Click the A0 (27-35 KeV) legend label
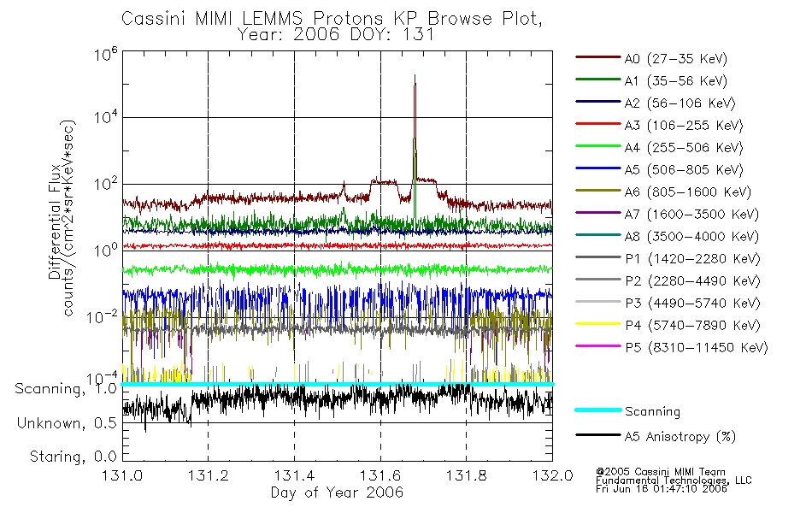This screenshot has width=812, height=513. click(676, 59)
